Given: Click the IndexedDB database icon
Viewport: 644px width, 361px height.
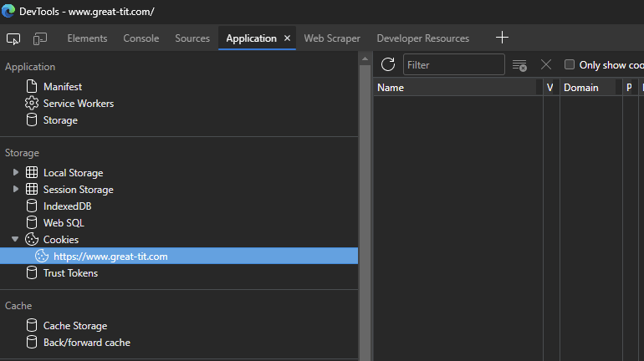Looking at the screenshot, I should [x=32, y=206].
